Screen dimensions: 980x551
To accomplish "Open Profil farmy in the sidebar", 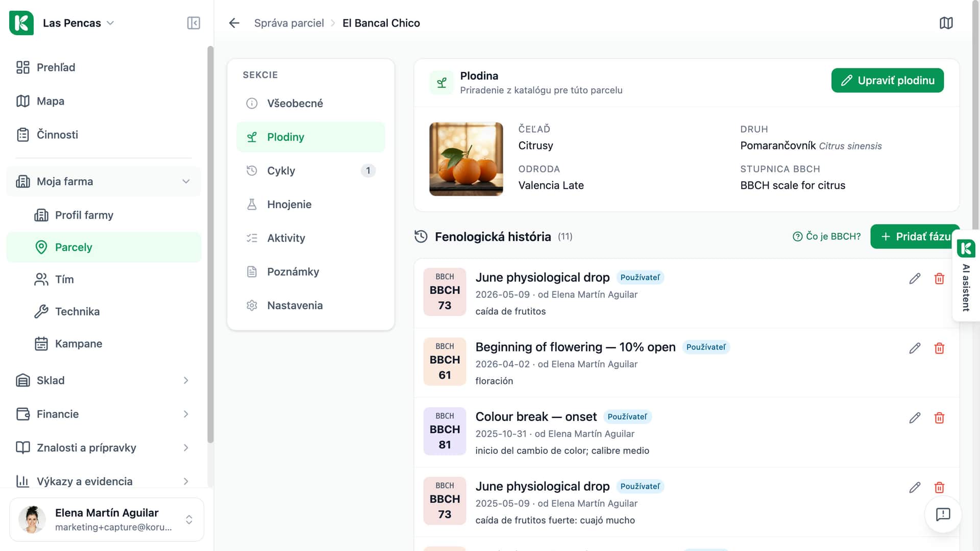I will (104, 215).
